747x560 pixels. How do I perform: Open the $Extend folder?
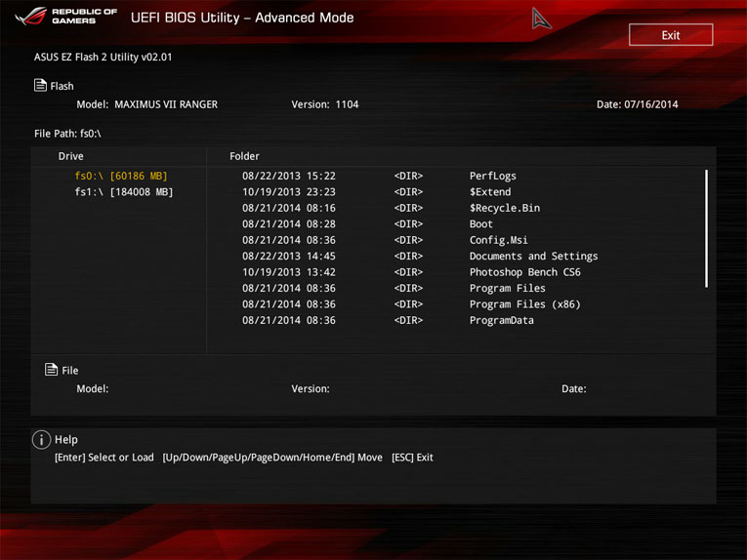tap(490, 192)
